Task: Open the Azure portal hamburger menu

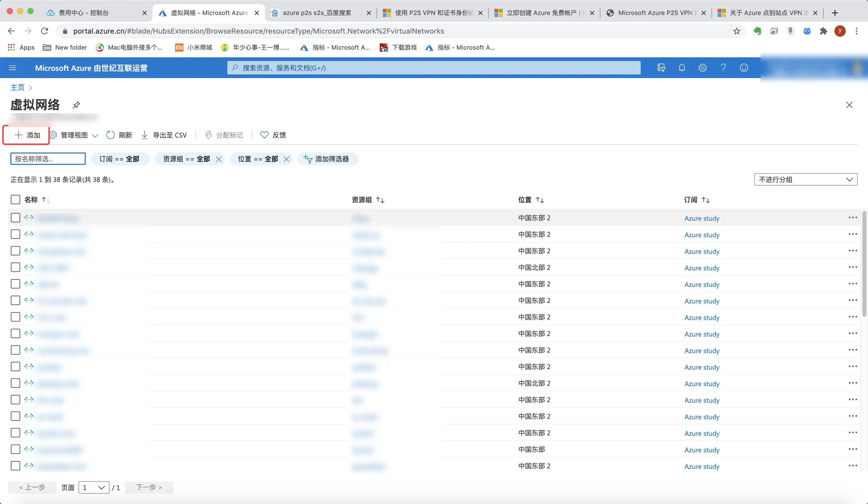Action: tap(12, 68)
